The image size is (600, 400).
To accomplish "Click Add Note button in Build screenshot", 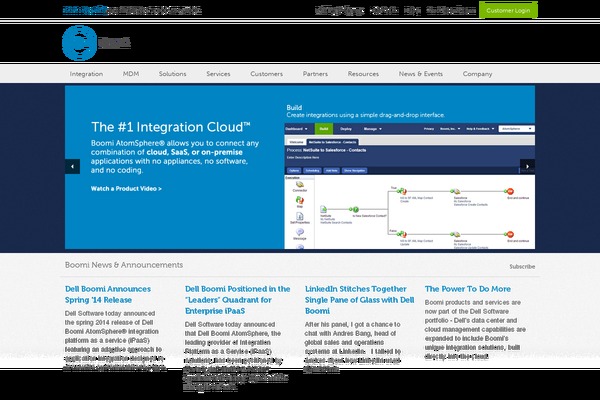I will [331, 171].
